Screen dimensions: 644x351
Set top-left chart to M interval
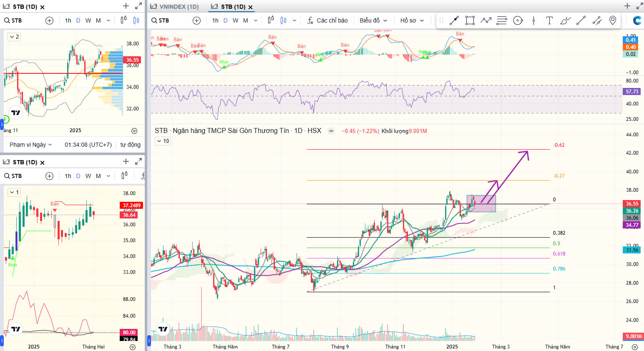98,20
